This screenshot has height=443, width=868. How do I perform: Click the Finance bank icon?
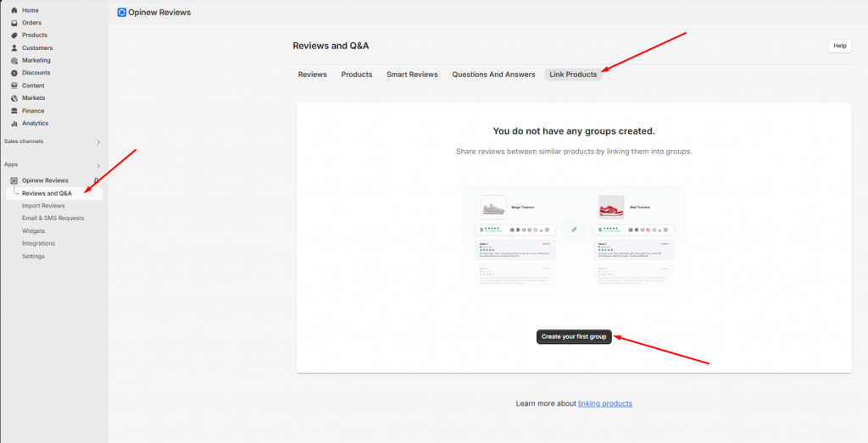(x=14, y=111)
